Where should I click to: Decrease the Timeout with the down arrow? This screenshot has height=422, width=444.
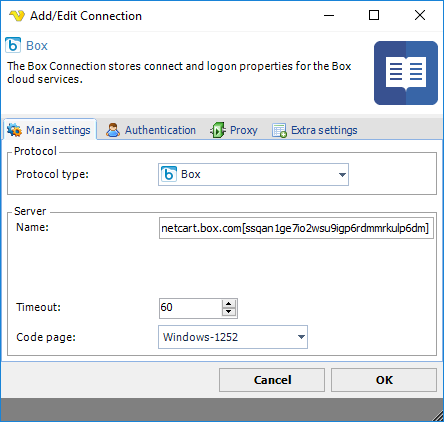[x=229, y=312]
